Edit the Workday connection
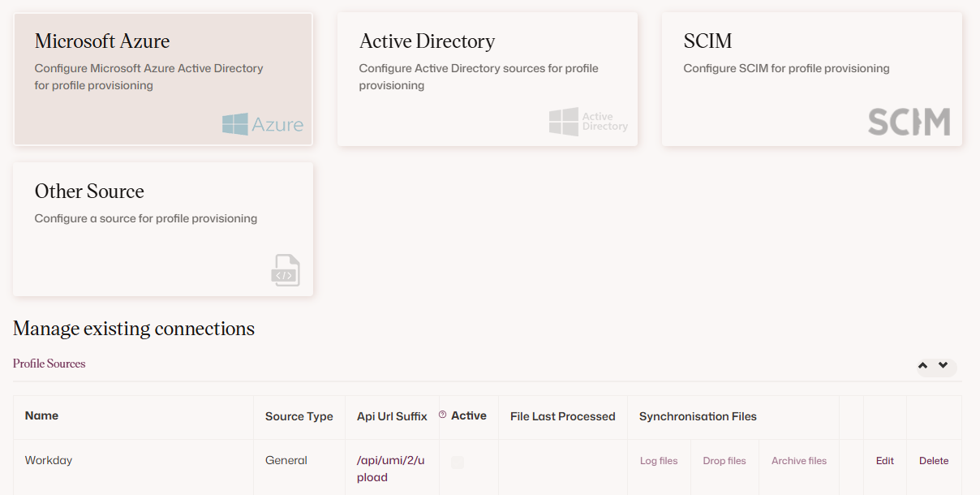 point(885,461)
